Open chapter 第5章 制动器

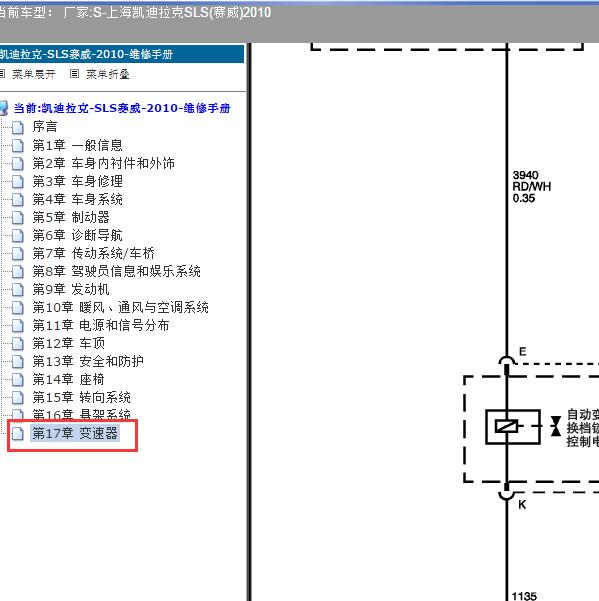[71, 217]
